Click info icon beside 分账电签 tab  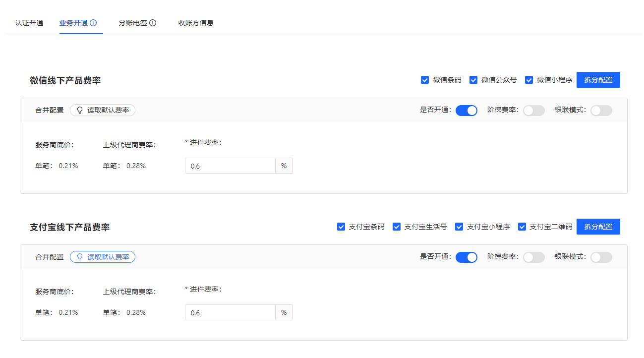point(153,23)
